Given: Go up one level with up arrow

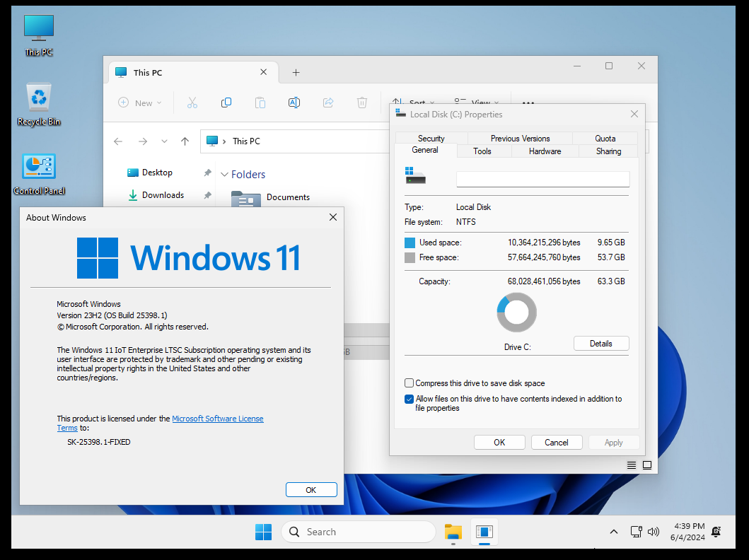Looking at the screenshot, I should tap(185, 141).
